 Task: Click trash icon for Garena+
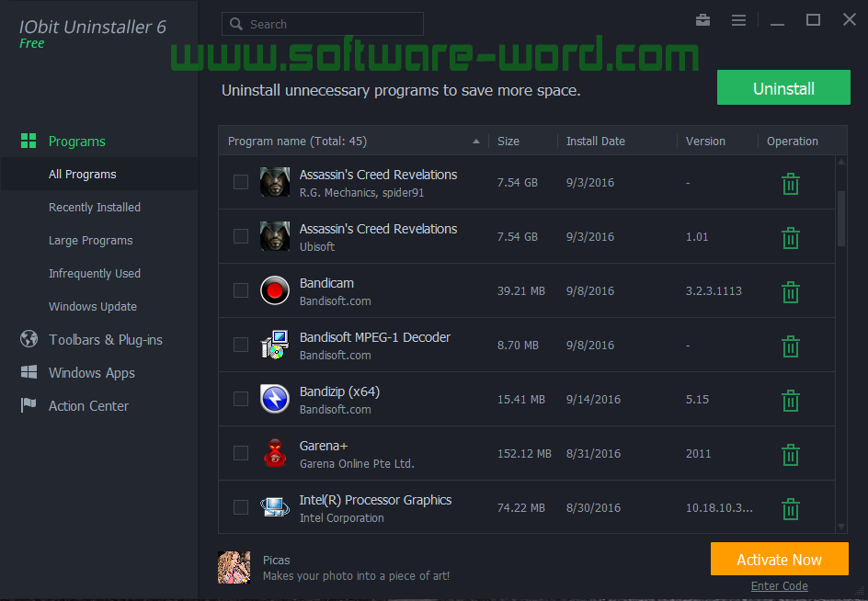pyautogui.click(x=791, y=455)
